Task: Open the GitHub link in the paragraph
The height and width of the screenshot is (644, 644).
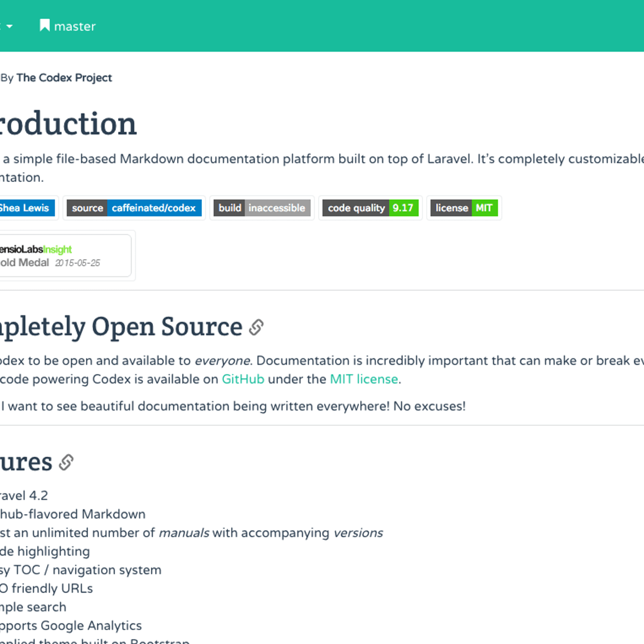Action: pos(243,379)
